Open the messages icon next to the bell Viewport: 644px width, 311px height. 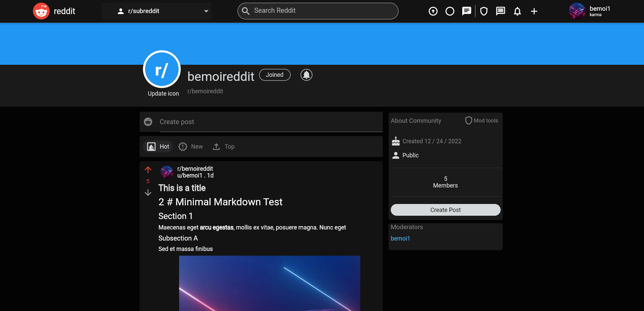click(500, 11)
